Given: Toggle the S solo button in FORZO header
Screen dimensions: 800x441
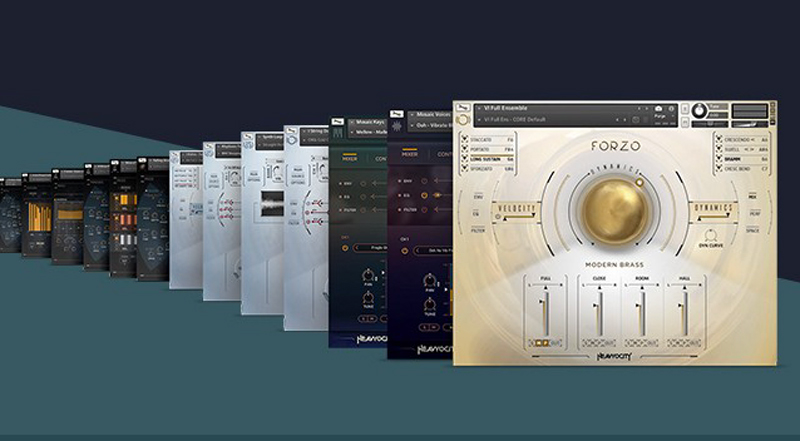Looking at the screenshot, I should click(685, 109).
